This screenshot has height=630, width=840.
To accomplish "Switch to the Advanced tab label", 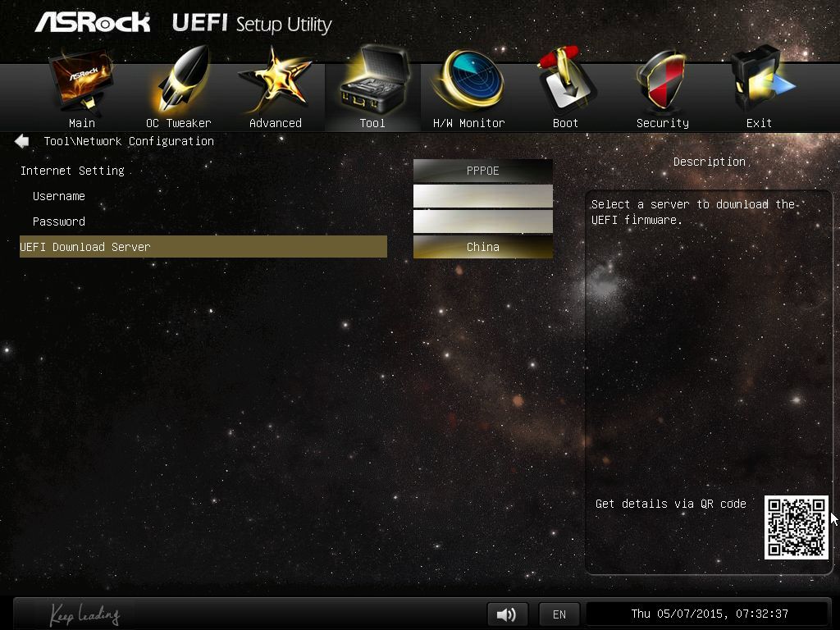I will click(x=276, y=123).
